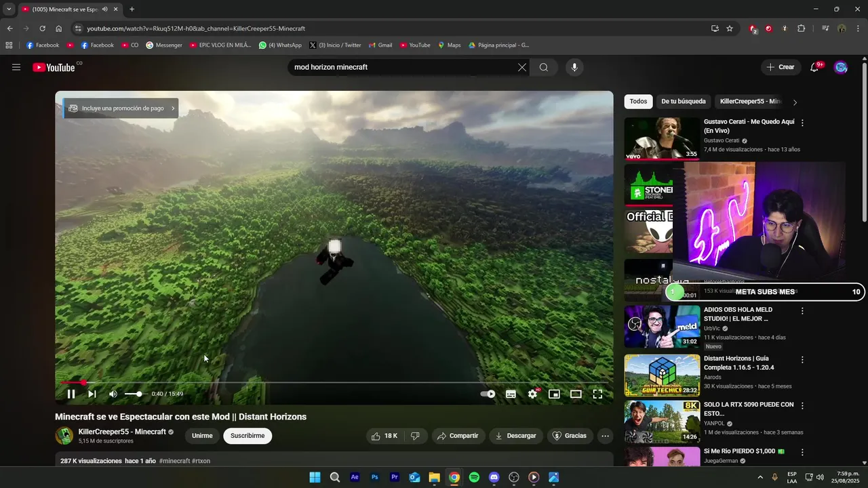Start voice search with microphone
Screen dimensions: 868x488
coord(574,67)
